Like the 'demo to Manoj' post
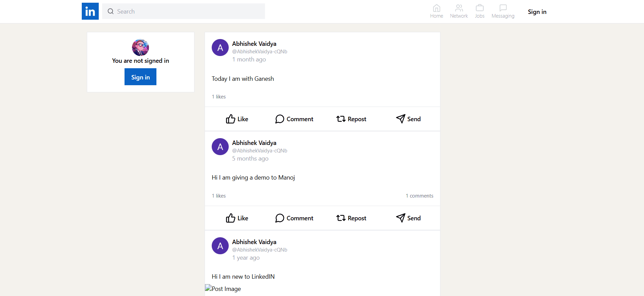Screen dimensions: 644x296 [x=237, y=218]
